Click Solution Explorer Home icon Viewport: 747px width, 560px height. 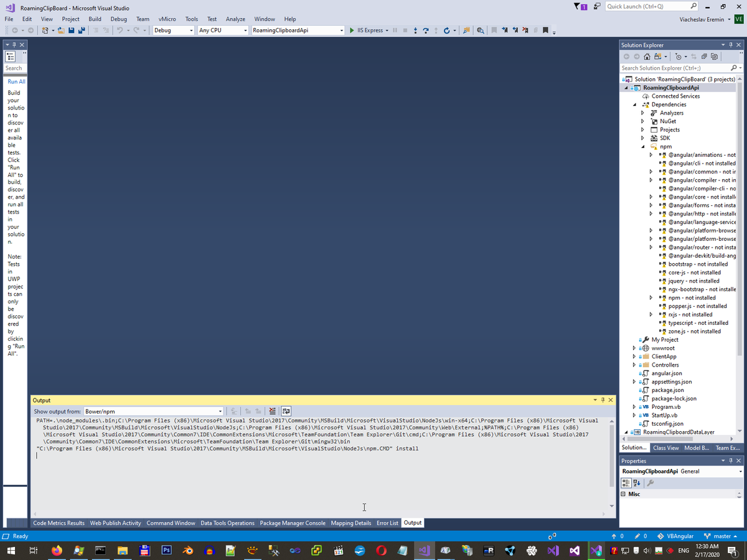point(647,57)
